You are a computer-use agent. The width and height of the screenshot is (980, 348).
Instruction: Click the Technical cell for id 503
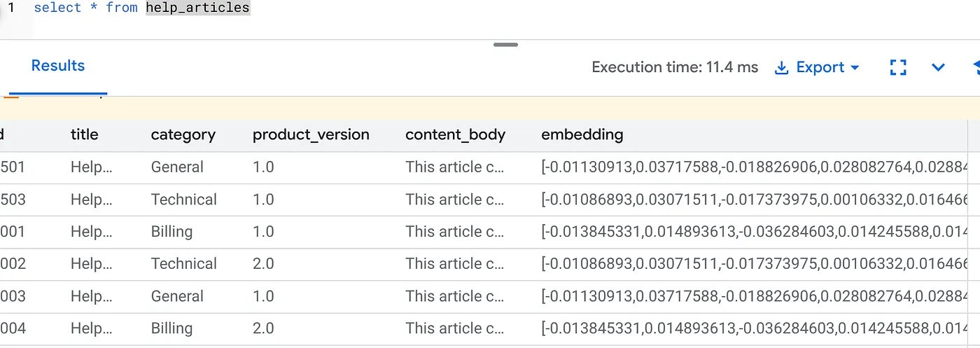point(184,200)
